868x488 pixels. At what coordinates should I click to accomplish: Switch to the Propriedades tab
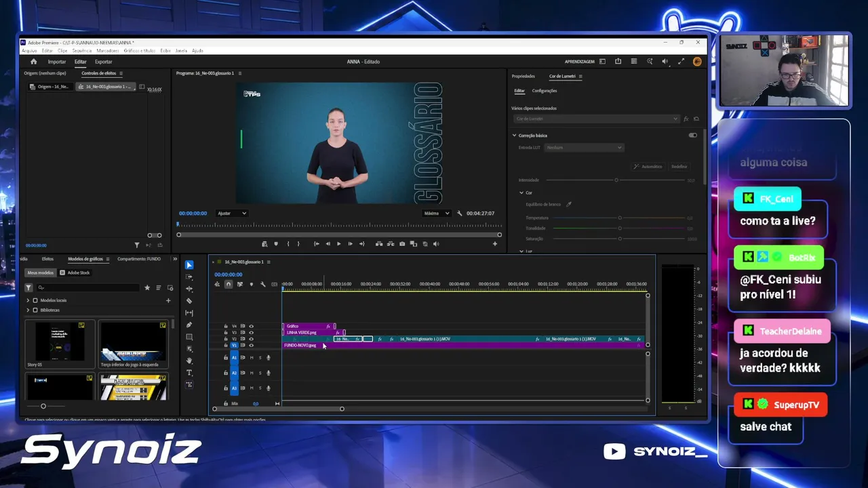coord(524,77)
